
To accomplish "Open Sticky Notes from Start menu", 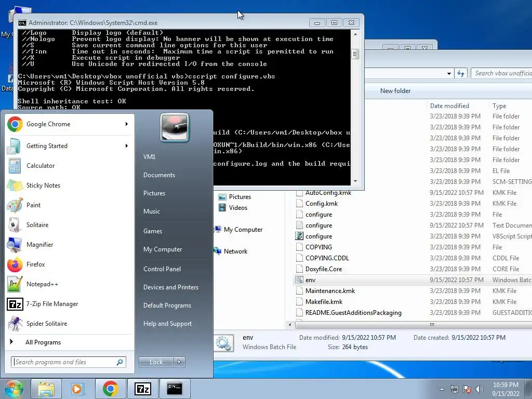I will [69, 185].
